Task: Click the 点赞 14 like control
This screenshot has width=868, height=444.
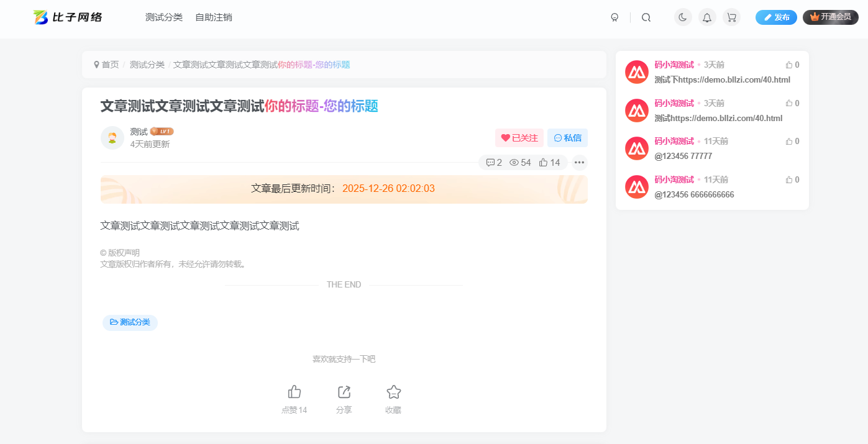Action: pyautogui.click(x=294, y=397)
